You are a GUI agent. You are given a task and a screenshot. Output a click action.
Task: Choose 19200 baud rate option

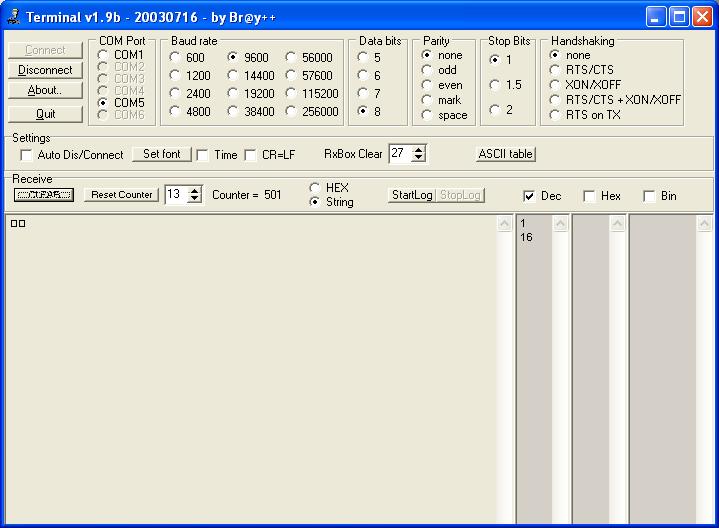(x=234, y=94)
